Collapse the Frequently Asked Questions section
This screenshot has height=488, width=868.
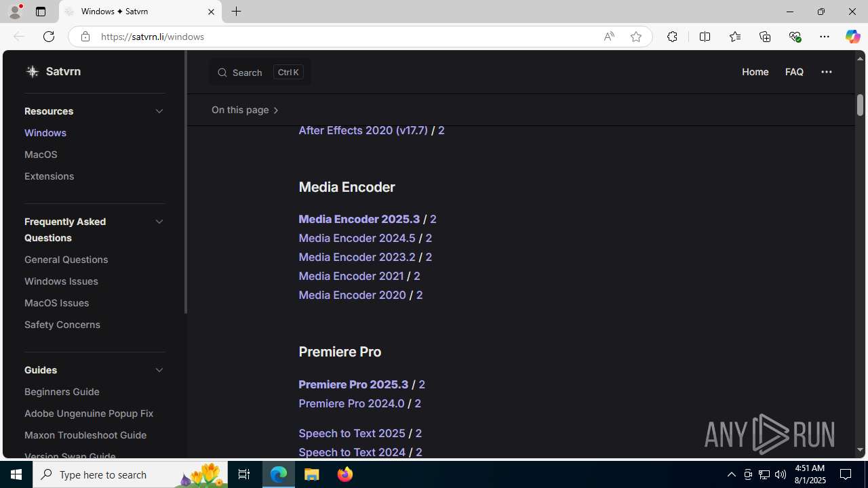(159, 222)
